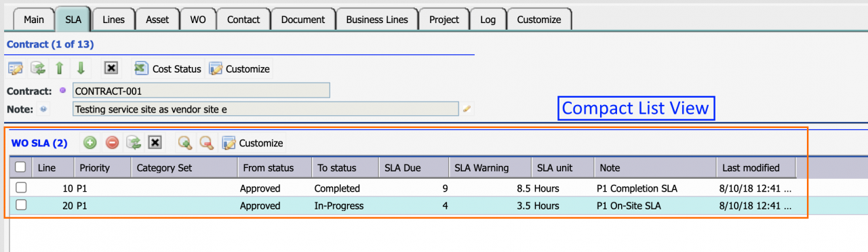Remove selected WO SLA line
The image size is (868, 252).
(113, 143)
